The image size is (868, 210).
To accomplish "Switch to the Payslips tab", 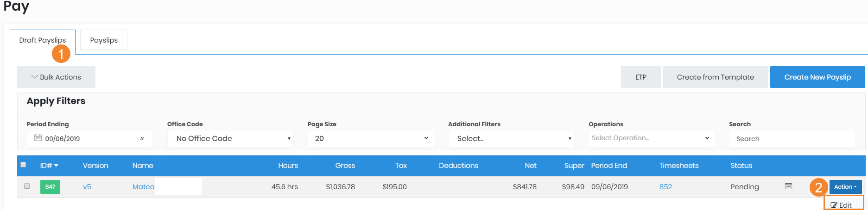I will point(104,40).
